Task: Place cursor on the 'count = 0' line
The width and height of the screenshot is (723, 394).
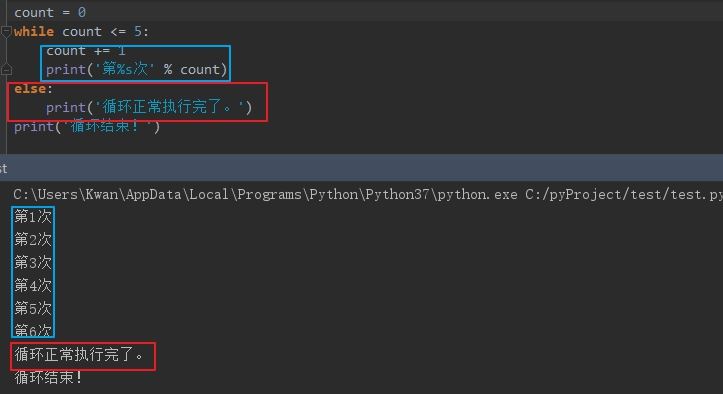Action: click(50, 12)
